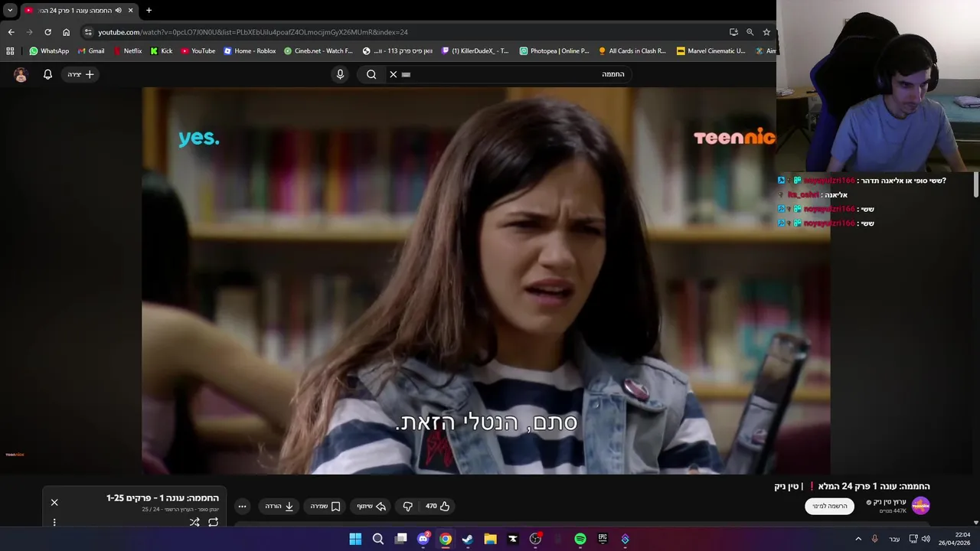Toggle playlist shuffle
The height and width of the screenshot is (551, 980).
tap(194, 522)
